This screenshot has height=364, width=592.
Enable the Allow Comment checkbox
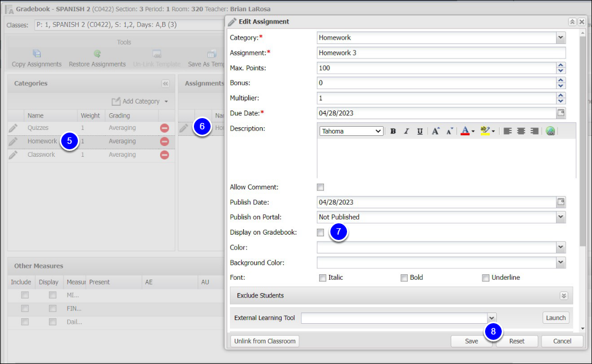[321, 187]
